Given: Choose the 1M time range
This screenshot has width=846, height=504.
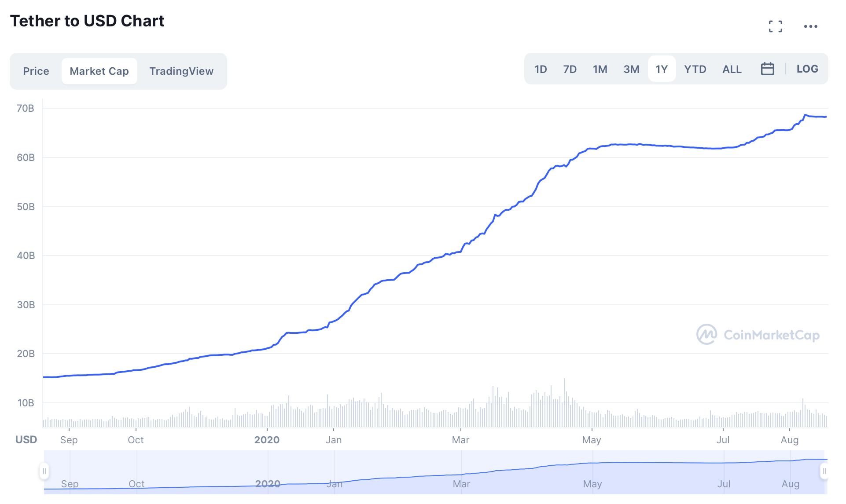Looking at the screenshot, I should [x=600, y=69].
